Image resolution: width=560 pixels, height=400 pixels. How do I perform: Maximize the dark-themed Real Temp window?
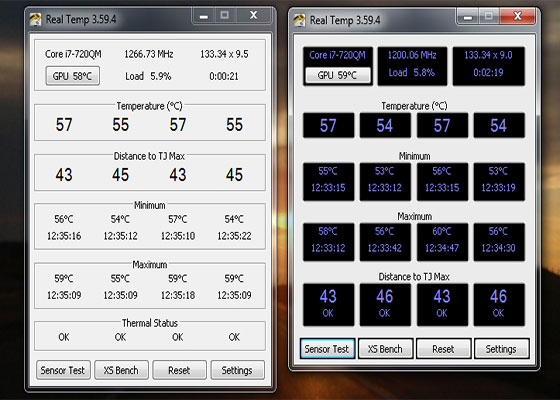coord(489,16)
